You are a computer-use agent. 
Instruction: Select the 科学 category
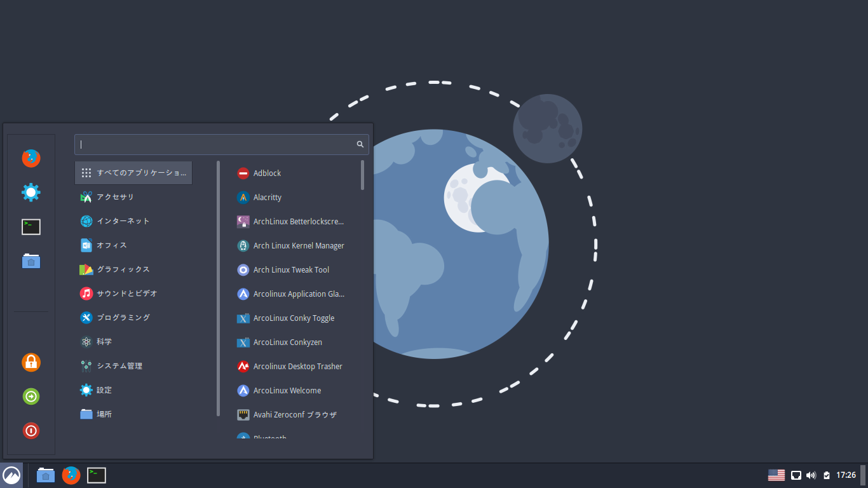(x=133, y=342)
